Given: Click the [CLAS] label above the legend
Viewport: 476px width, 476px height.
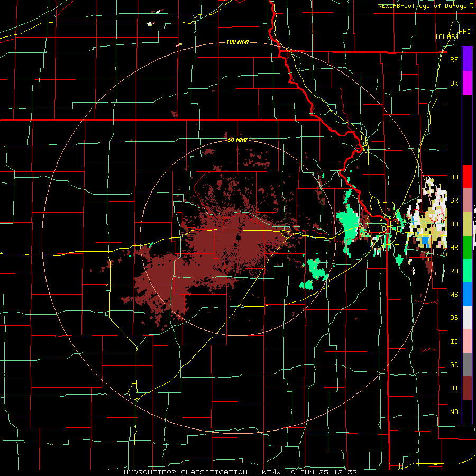Looking at the screenshot, I should (447, 36).
